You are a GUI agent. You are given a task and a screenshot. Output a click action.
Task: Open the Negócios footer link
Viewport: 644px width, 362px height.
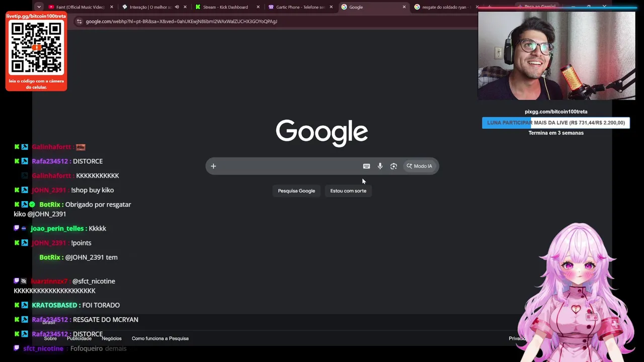point(112,339)
